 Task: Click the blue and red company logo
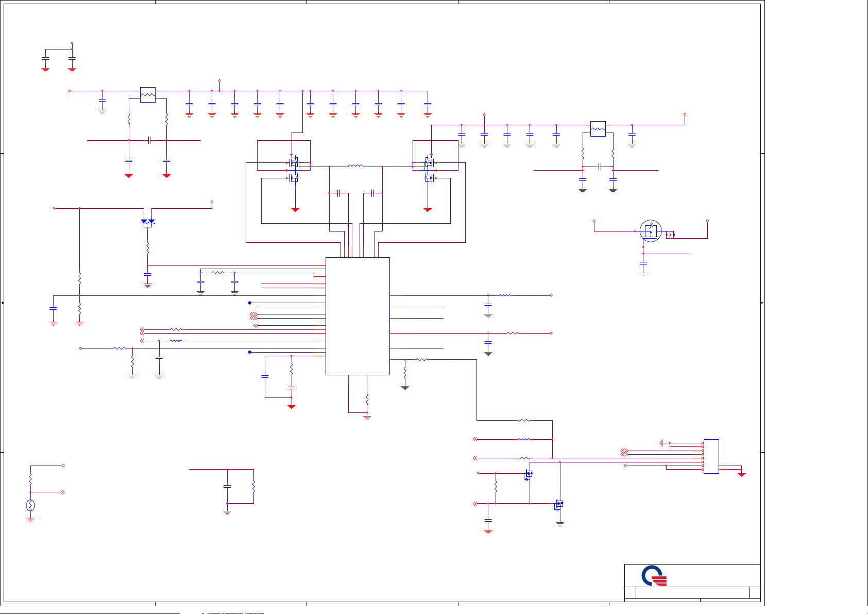point(654,576)
